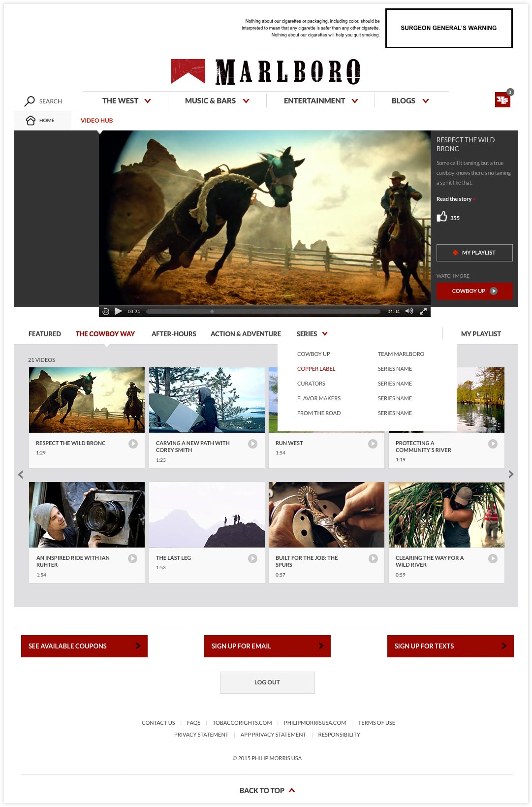Click the play icon on Cowboy Up button
532x807 pixels.
pos(494,291)
